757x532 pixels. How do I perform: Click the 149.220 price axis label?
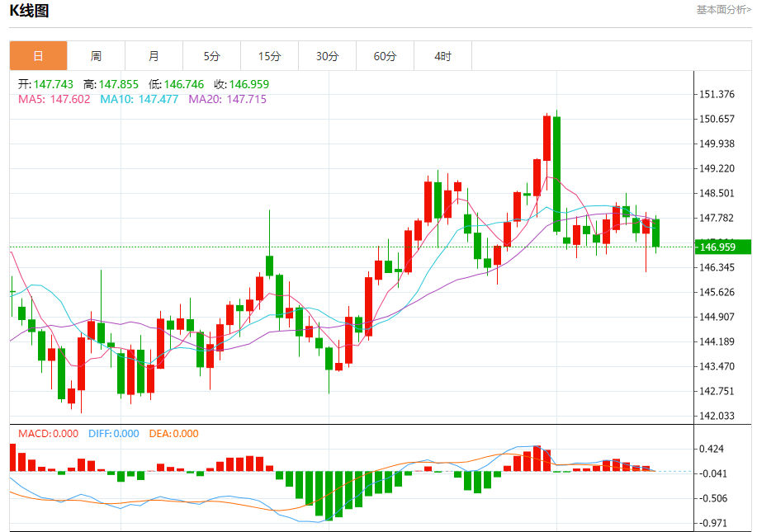pos(717,168)
